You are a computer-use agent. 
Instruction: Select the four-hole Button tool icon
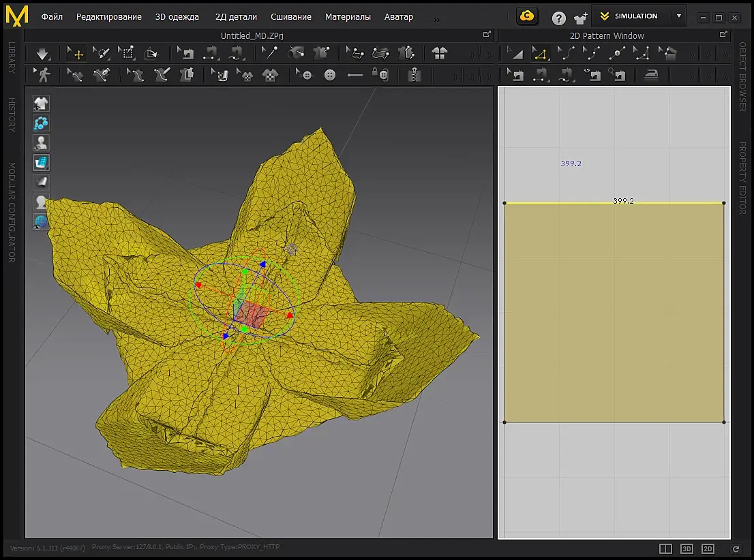click(330, 75)
